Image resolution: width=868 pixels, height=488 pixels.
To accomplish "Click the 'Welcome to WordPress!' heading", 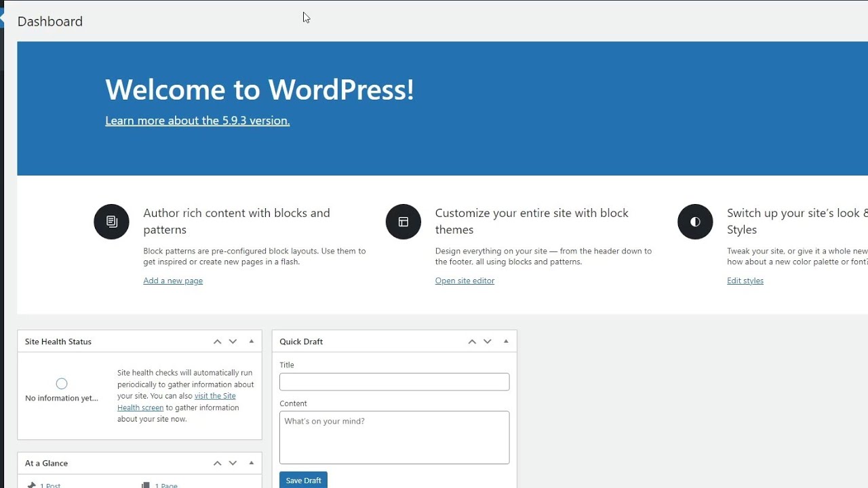I will tap(260, 89).
